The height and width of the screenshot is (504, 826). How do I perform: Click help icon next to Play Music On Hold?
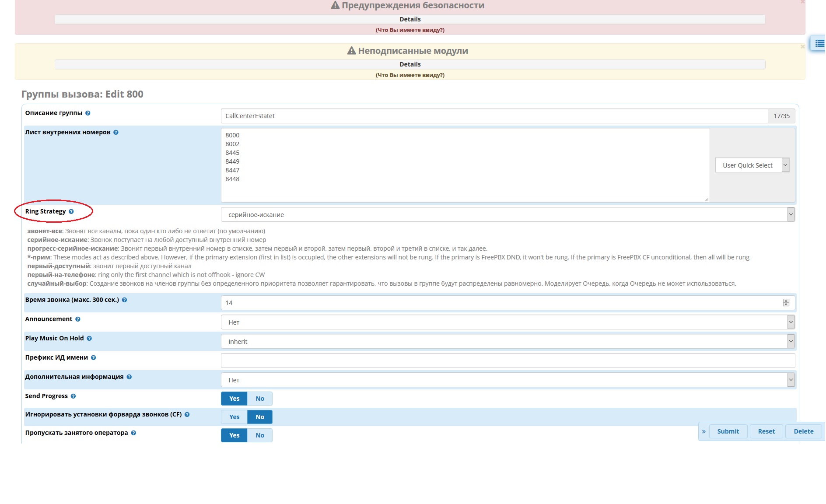(89, 339)
